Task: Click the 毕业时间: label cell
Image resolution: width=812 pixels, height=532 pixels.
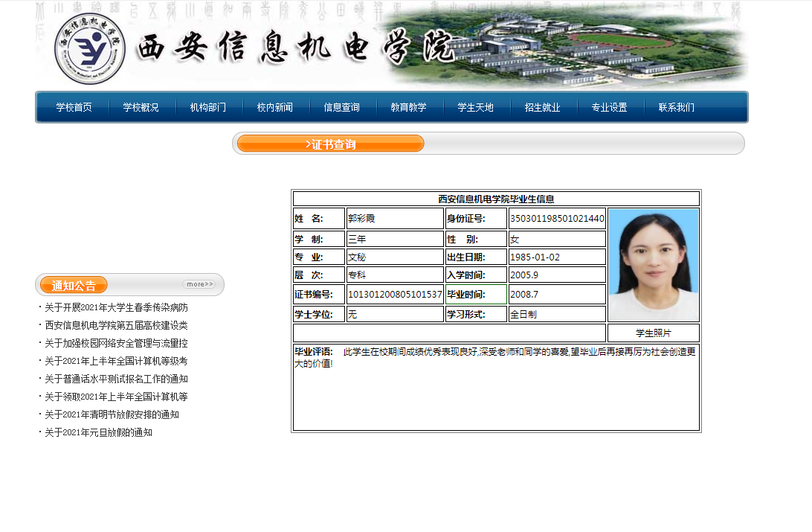Action: pos(476,294)
